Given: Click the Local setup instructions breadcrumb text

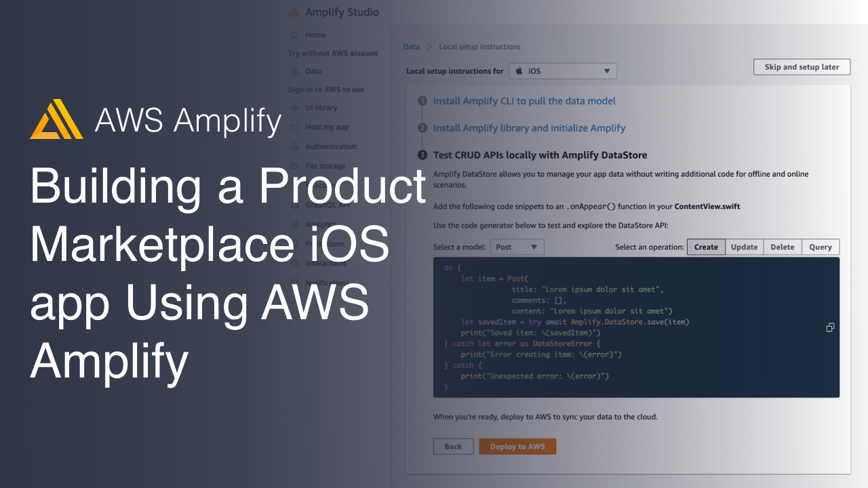Looking at the screenshot, I should click(479, 47).
